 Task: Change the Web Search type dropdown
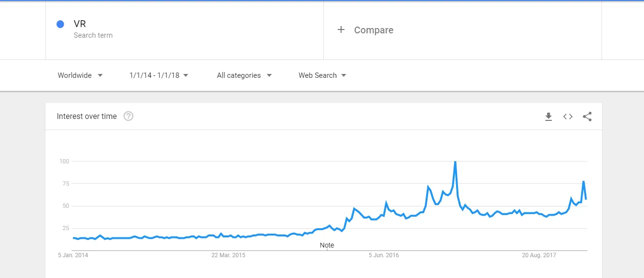(322, 75)
